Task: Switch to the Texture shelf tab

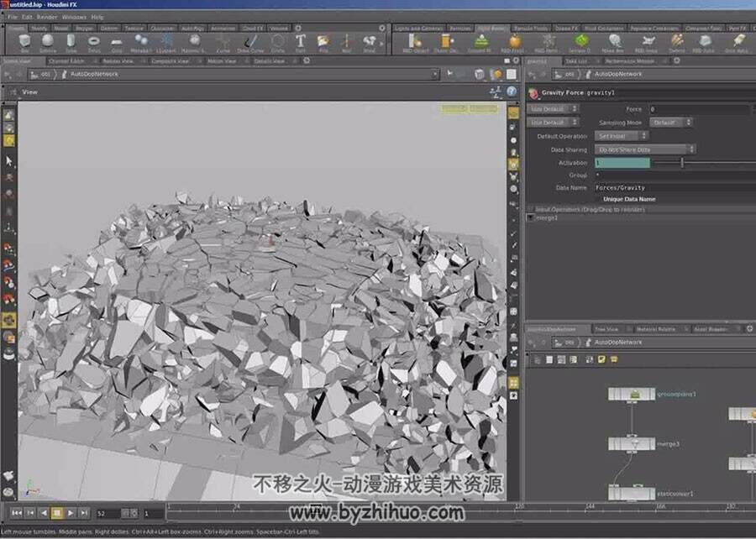Action: 134,29
